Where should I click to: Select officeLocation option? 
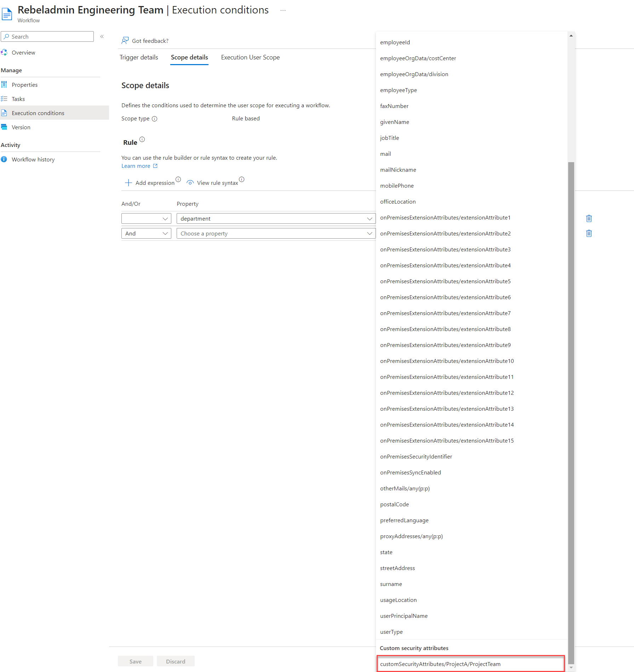click(x=472, y=201)
